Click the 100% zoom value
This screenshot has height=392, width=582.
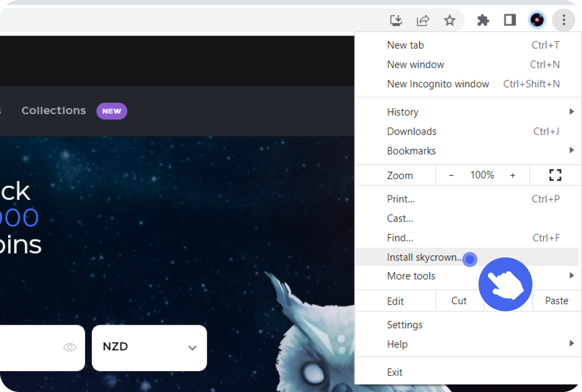click(482, 175)
